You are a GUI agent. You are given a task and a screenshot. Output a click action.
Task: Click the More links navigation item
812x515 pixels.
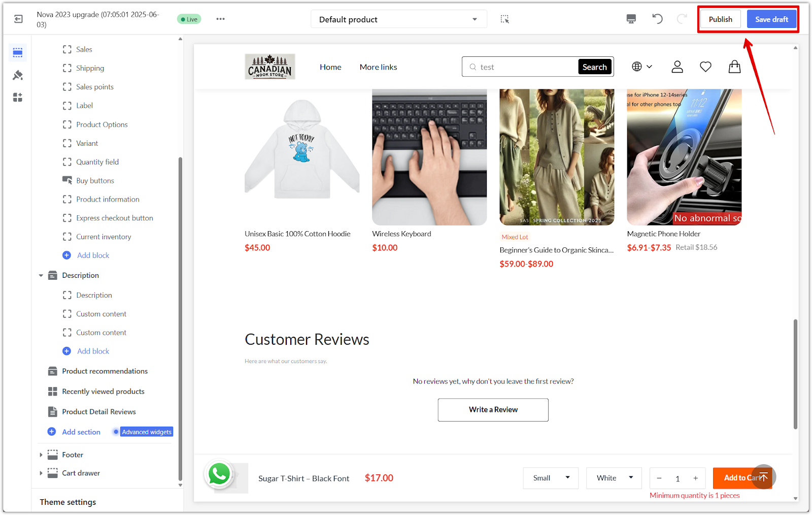point(379,67)
